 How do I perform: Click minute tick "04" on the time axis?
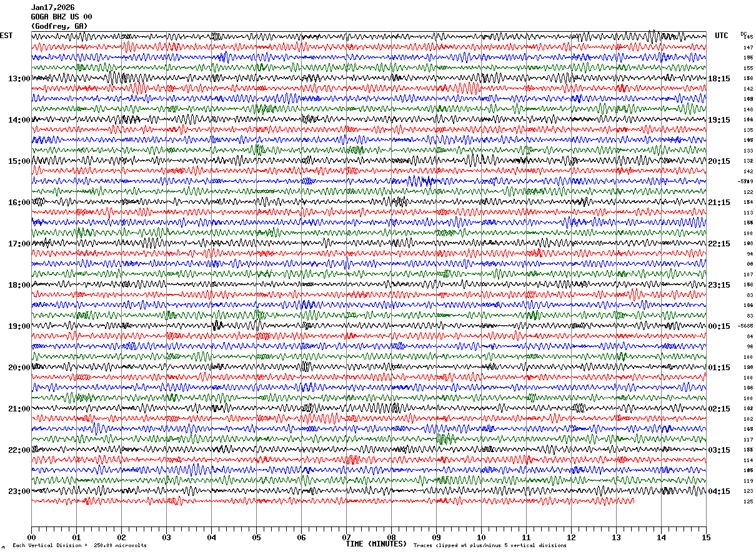pyautogui.click(x=211, y=537)
